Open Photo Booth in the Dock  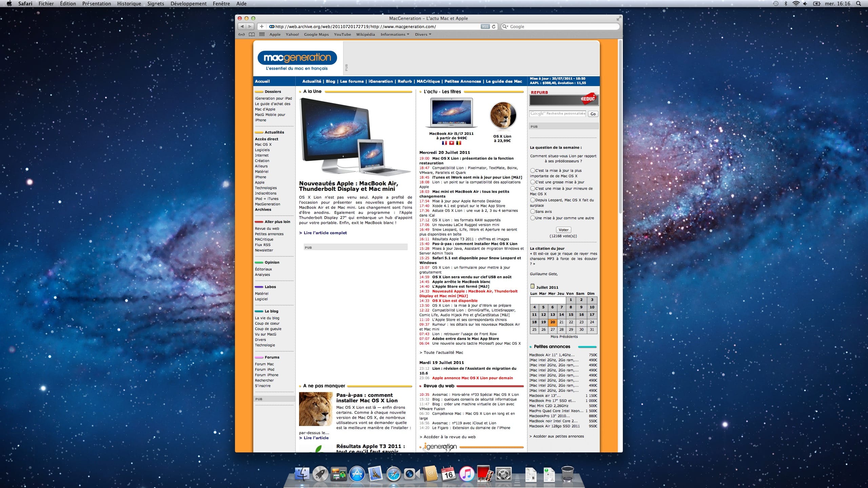[x=485, y=474]
